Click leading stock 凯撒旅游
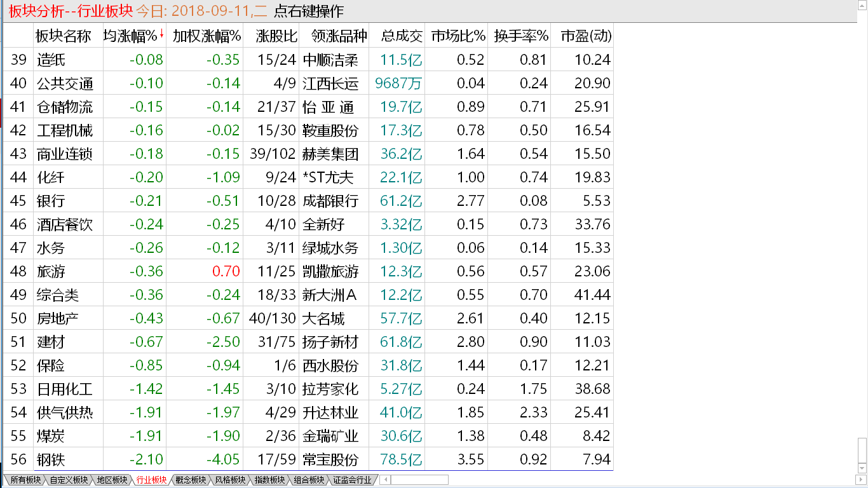This screenshot has width=868, height=488. tap(330, 271)
